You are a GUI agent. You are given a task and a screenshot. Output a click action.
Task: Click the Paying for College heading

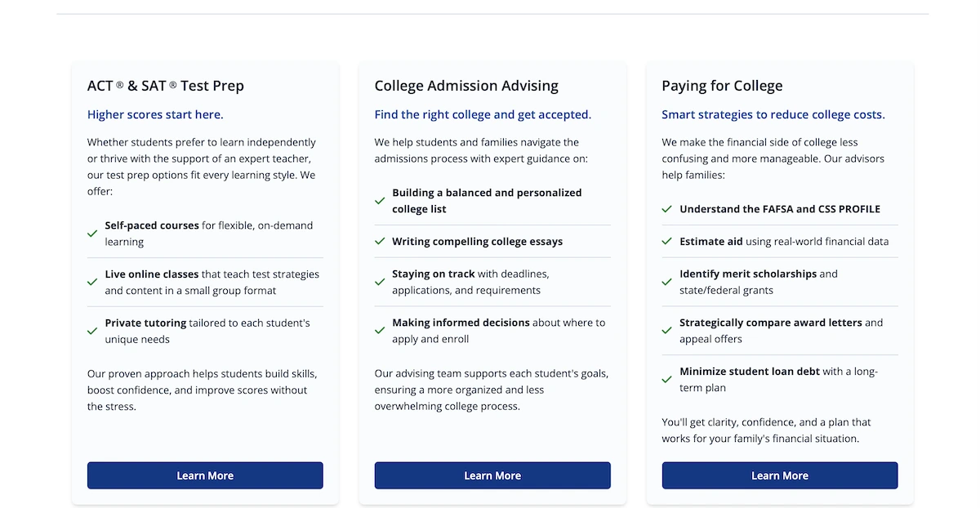(722, 86)
